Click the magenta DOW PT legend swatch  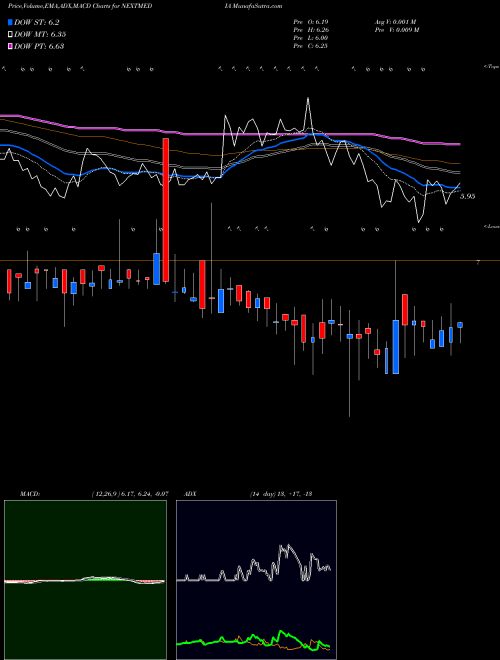10,46
